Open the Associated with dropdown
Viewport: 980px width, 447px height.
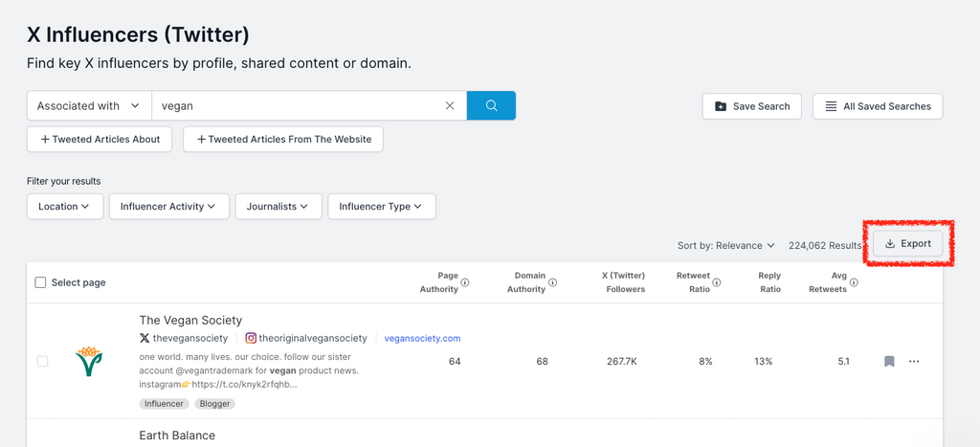tap(89, 106)
